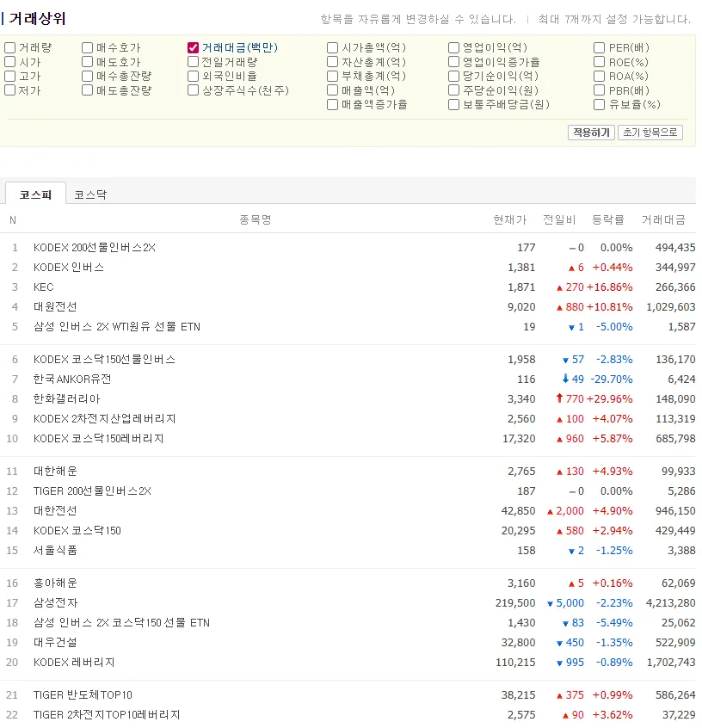Click the 종목명 column header
Image resolution: width=702 pixels, height=728 pixels.
(x=256, y=219)
